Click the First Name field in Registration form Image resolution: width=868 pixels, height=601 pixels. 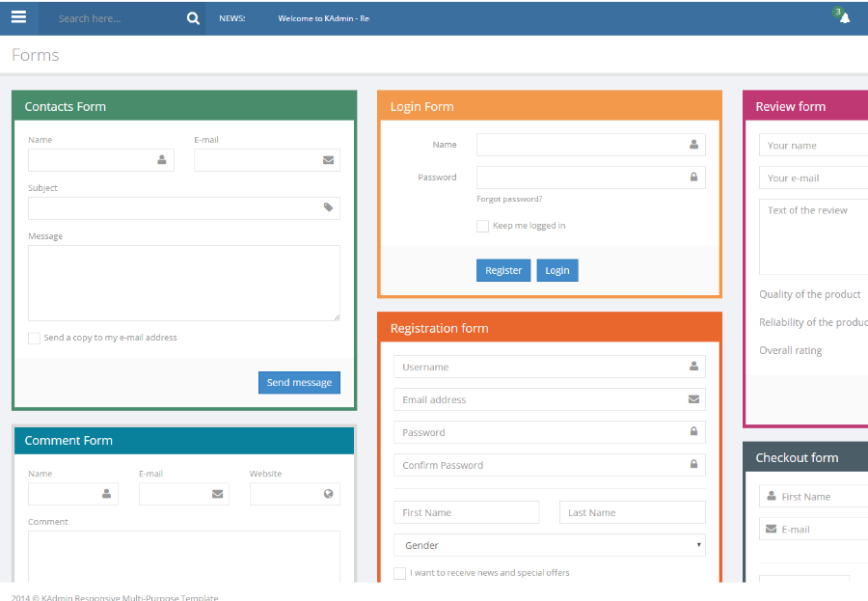click(x=466, y=512)
